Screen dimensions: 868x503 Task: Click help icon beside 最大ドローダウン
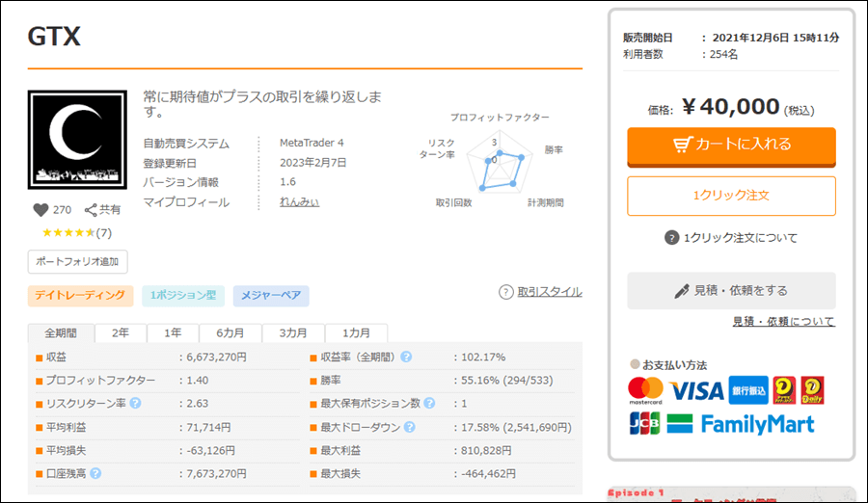pyautogui.click(x=409, y=427)
